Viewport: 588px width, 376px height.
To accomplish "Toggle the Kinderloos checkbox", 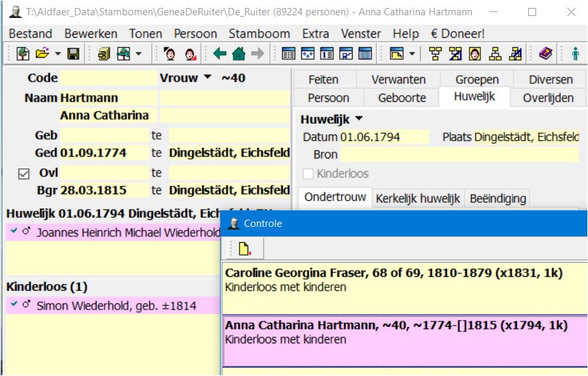I will point(307,174).
